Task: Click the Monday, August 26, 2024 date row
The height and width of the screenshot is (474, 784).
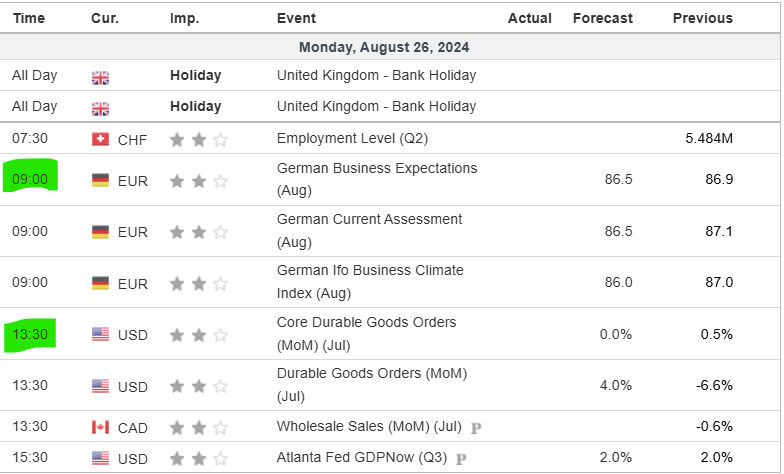Action: [384, 47]
